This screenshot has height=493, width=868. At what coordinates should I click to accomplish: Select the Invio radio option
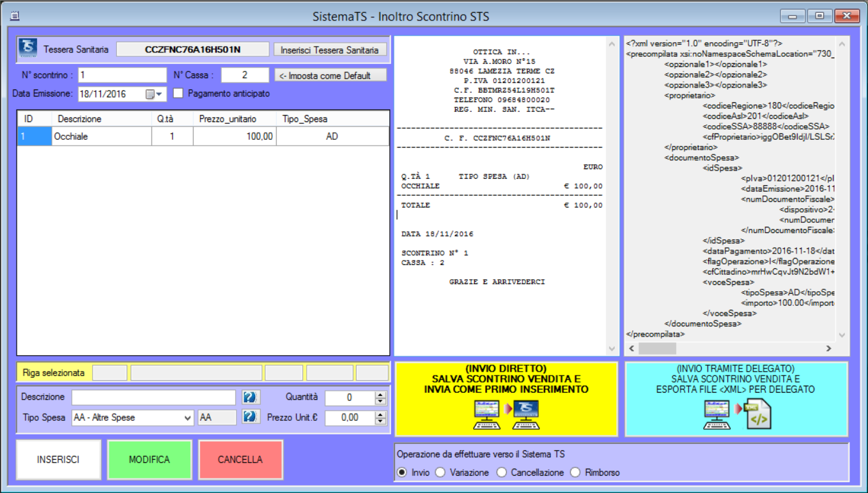point(402,473)
